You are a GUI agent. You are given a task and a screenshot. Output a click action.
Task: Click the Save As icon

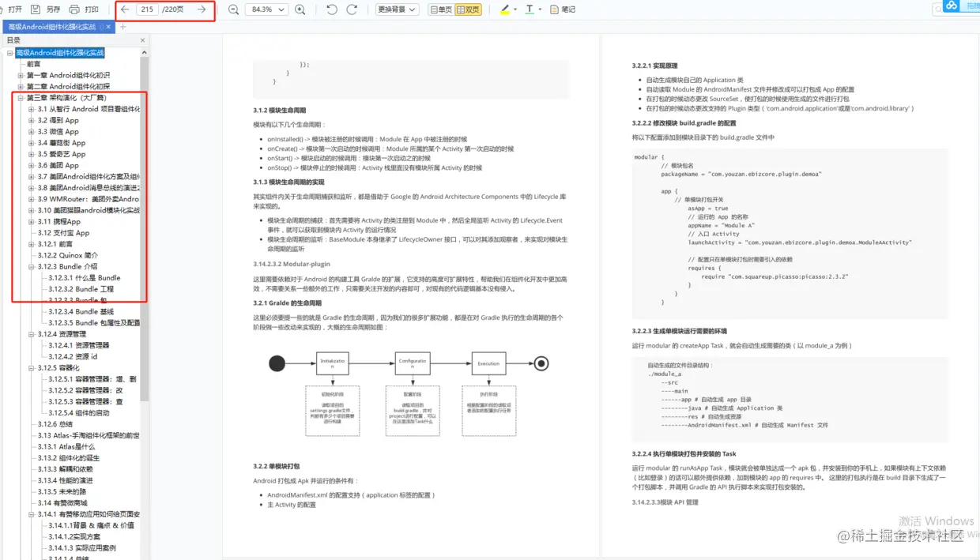point(36,9)
